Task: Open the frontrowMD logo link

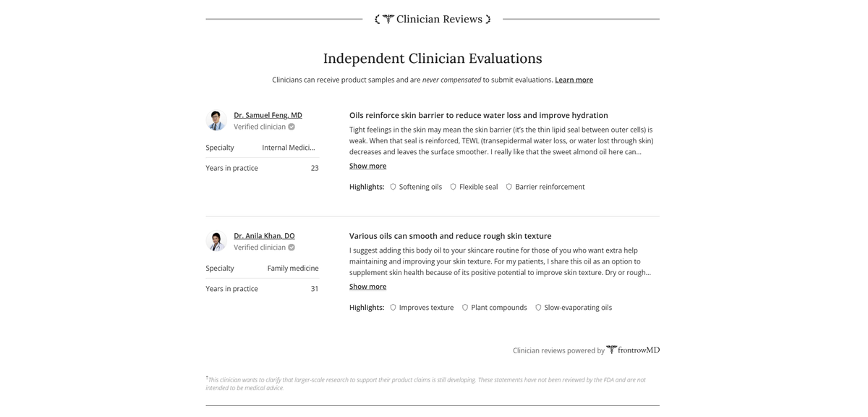Action: [633, 350]
